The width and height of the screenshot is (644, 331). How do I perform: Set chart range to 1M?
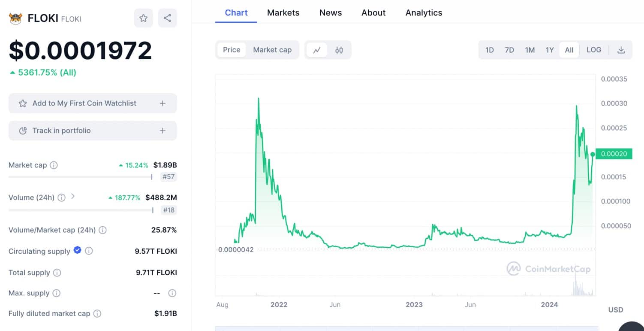click(x=530, y=50)
